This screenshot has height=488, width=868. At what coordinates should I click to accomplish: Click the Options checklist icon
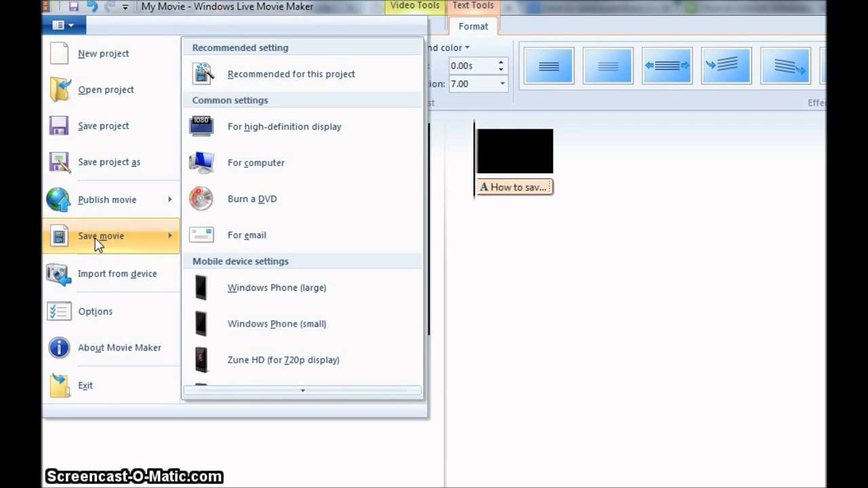tap(59, 311)
